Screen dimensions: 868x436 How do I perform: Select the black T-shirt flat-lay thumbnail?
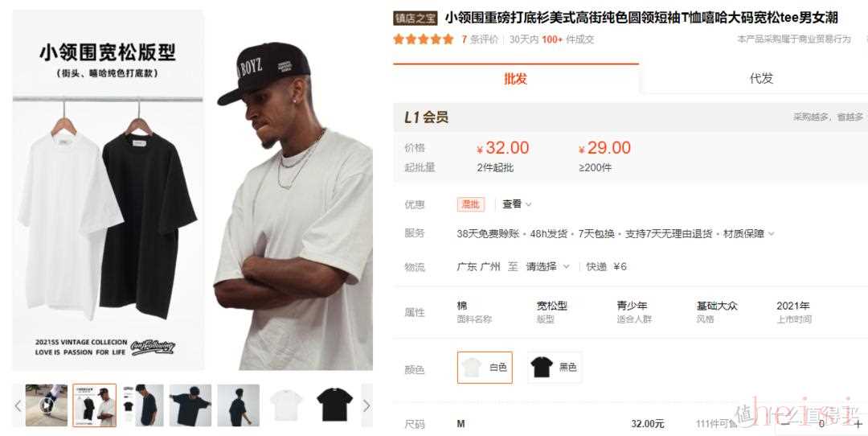[x=334, y=405]
